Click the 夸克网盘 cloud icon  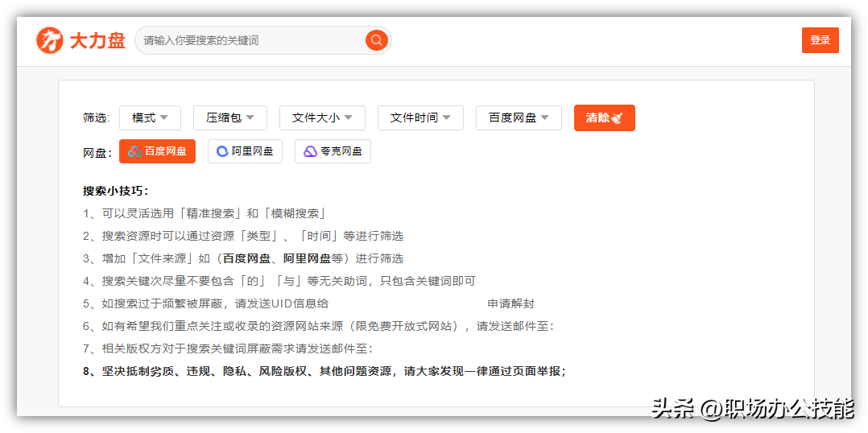(310, 151)
